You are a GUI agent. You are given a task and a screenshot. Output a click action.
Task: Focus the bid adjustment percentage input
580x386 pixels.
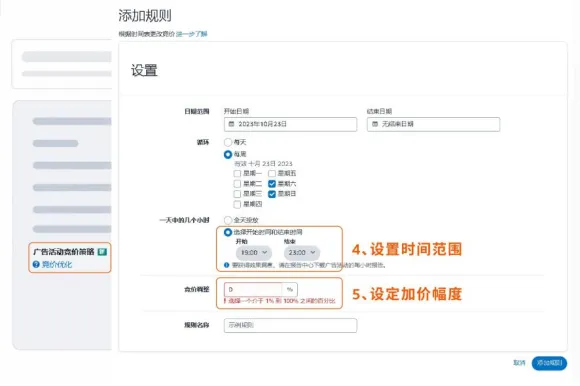pos(253,290)
